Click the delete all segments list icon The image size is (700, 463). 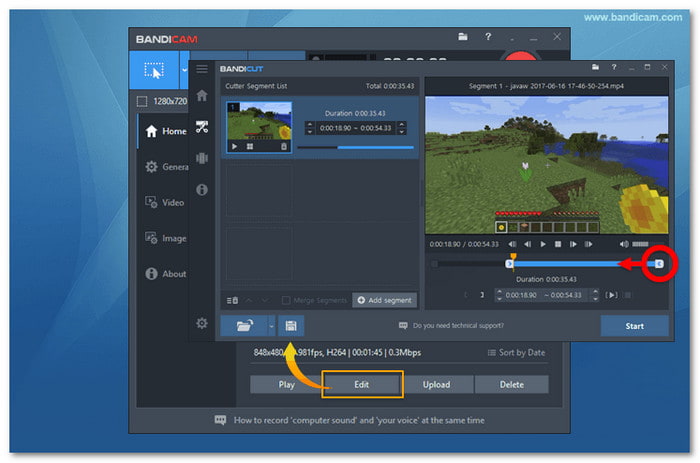click(232, 300)
